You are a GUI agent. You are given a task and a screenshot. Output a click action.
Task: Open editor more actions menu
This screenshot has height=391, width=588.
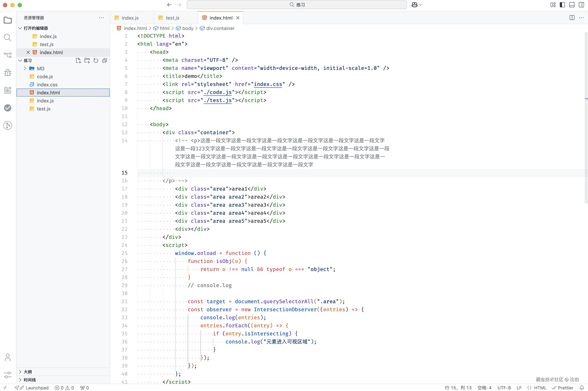coord(581,18)
